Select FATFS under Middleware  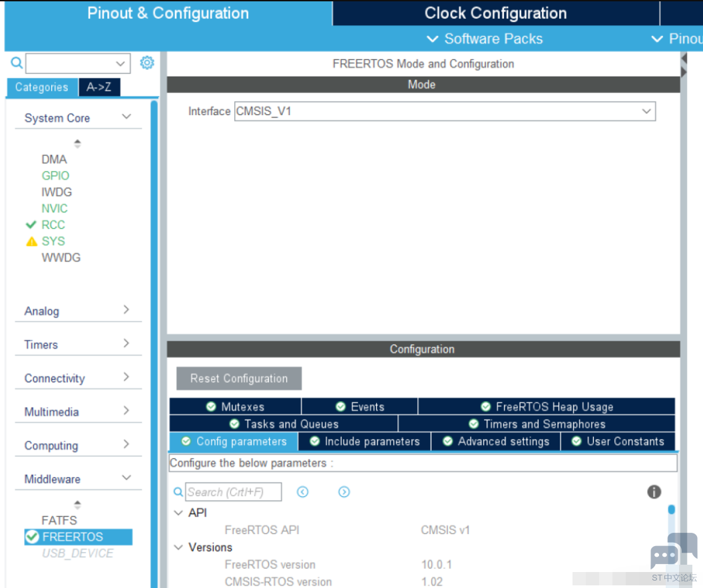coord(59,520)
